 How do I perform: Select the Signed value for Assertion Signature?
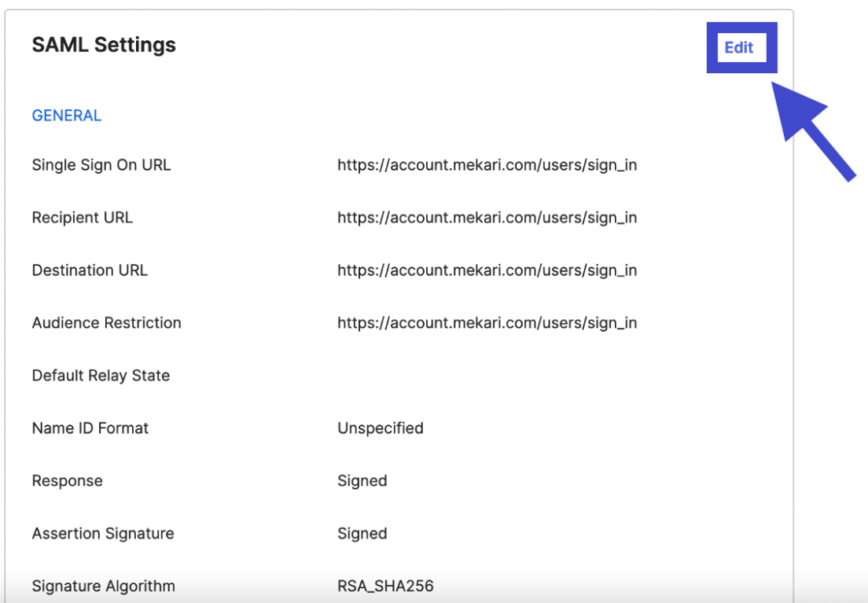(362, 534)
